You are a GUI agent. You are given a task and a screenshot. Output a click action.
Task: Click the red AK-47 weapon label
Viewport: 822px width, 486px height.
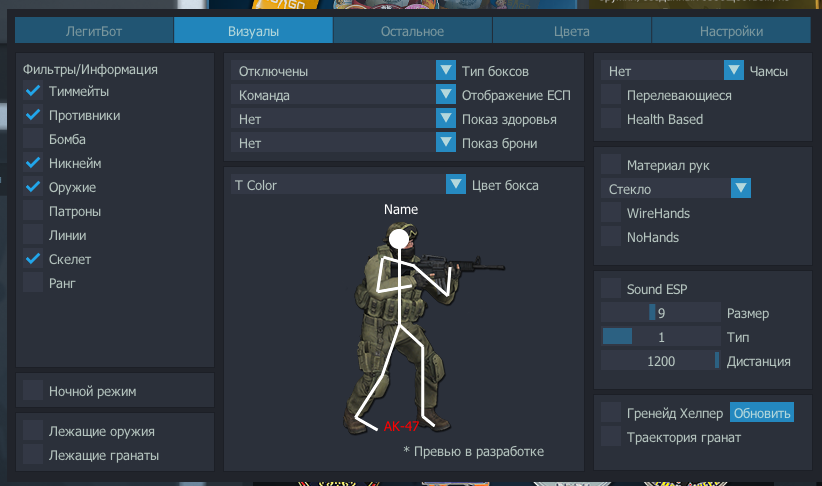tap(401, 426)
